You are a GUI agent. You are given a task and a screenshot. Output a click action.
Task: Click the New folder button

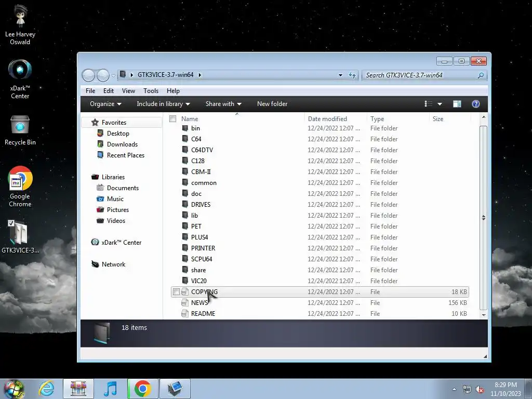pos(272,104)
